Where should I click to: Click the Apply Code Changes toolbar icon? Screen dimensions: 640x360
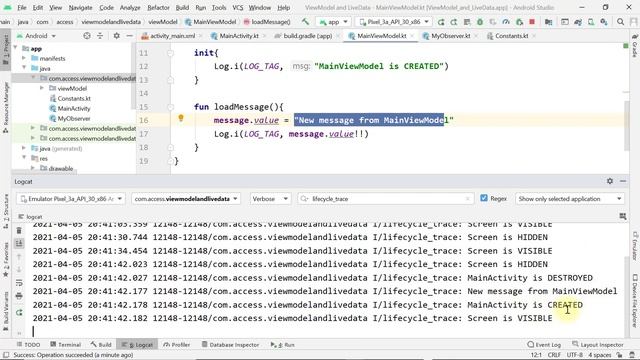pyautogui.click(x=467, y=22)
